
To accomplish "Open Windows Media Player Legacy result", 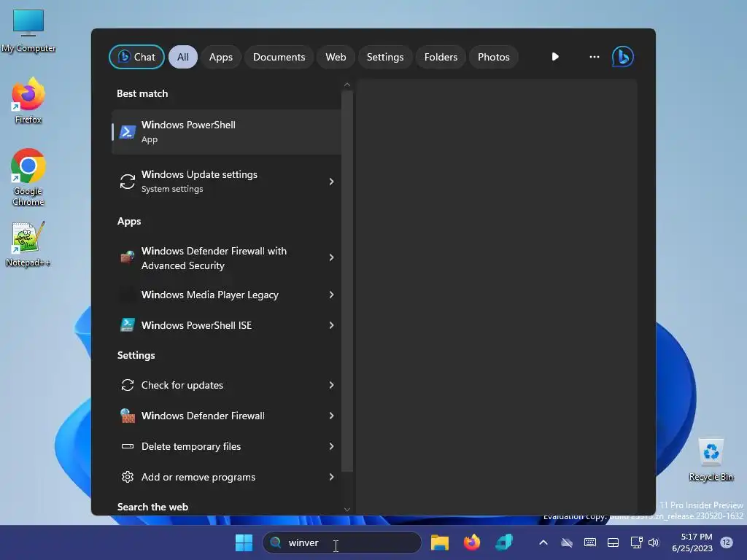I will [x=226, y=295].
